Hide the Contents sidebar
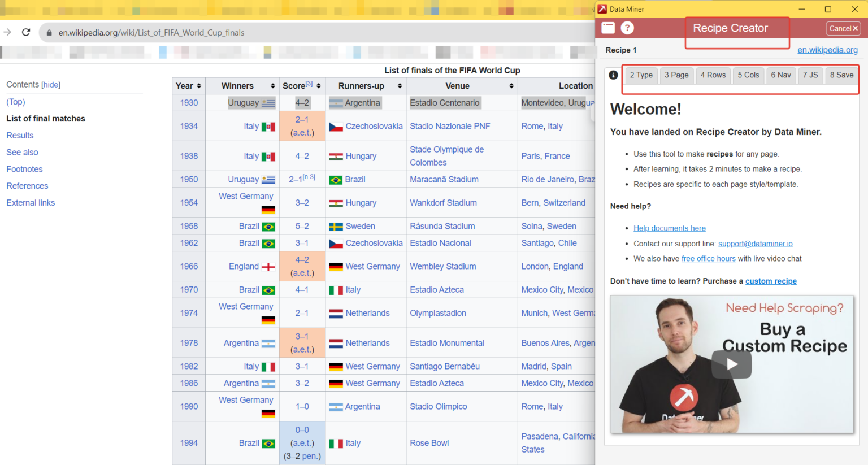 pyautogui.click(x=50, y=84)
